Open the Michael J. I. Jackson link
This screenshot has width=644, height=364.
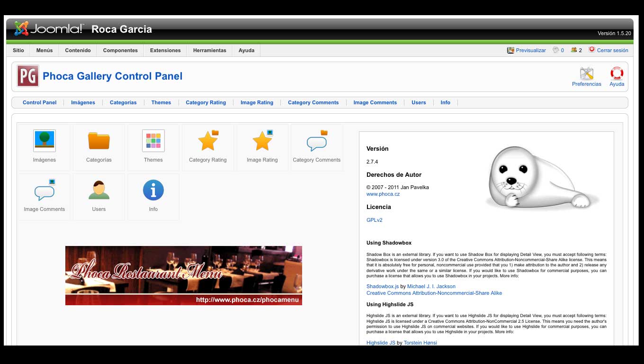point(431,286)
